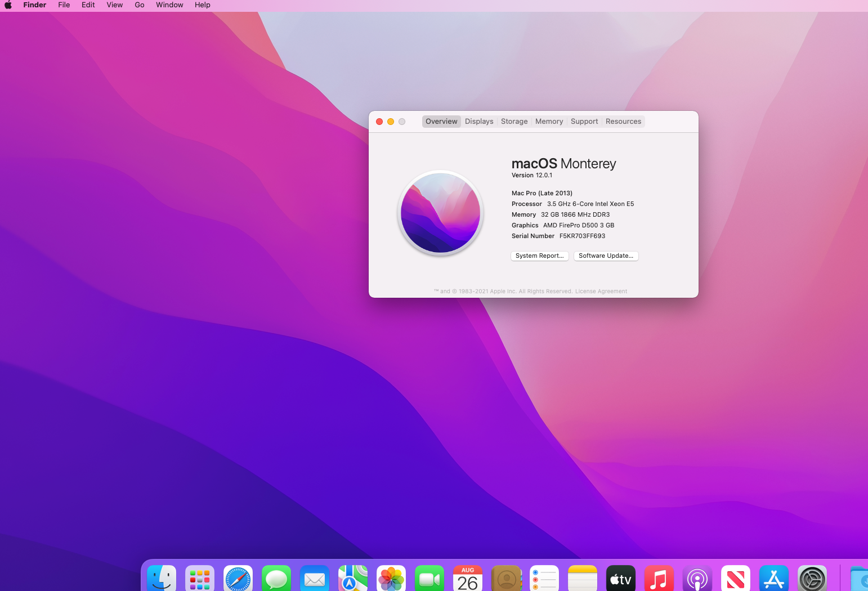
Task: Open the Go menu
Action: coord(140,5)
